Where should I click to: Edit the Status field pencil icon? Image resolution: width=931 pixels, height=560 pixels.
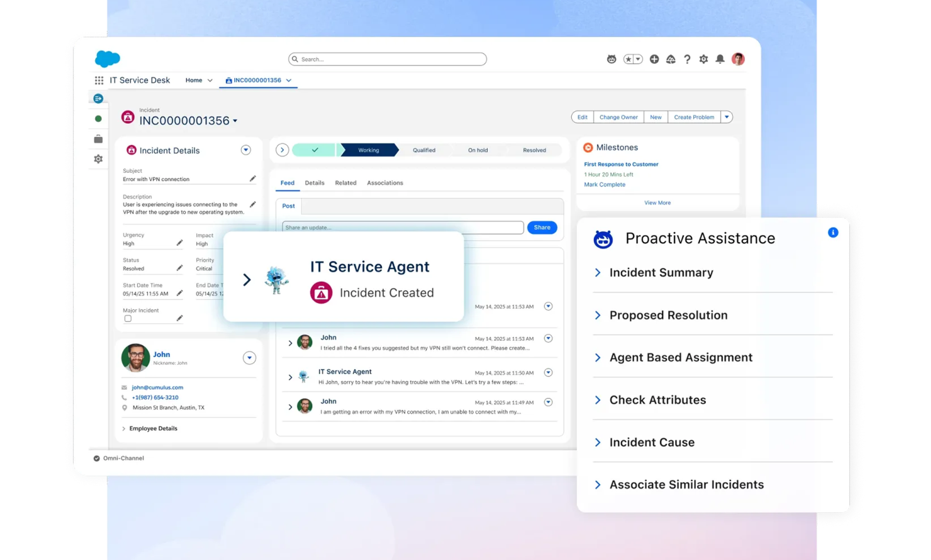pyautogui.click(x=180, y=268)
